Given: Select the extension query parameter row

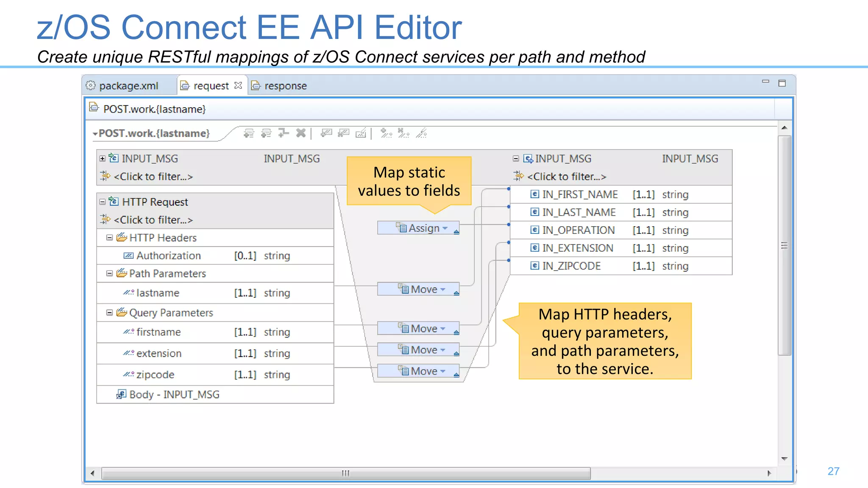Looking at the screenshot, I should click(215, 353).
